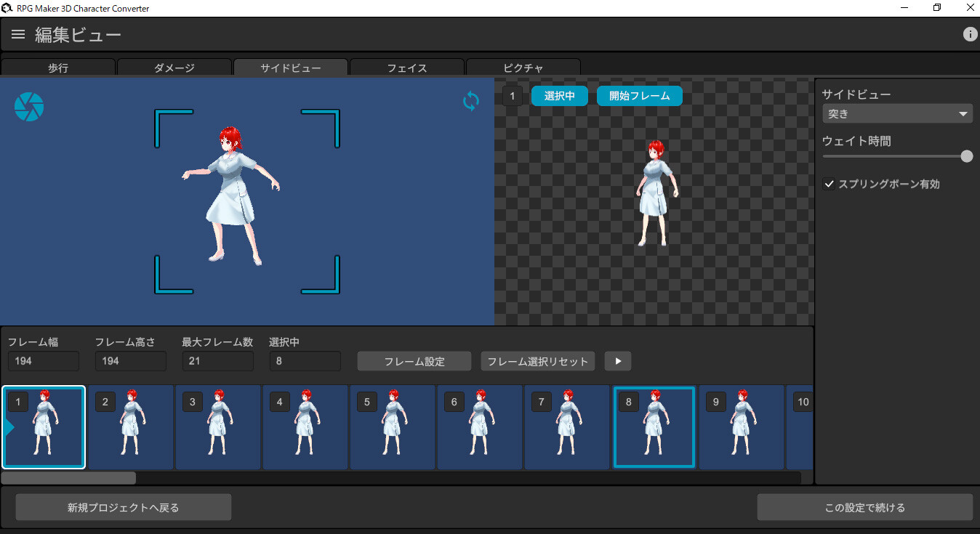Open the hamburger menu

pyautogui.click(x=17, y=33)
